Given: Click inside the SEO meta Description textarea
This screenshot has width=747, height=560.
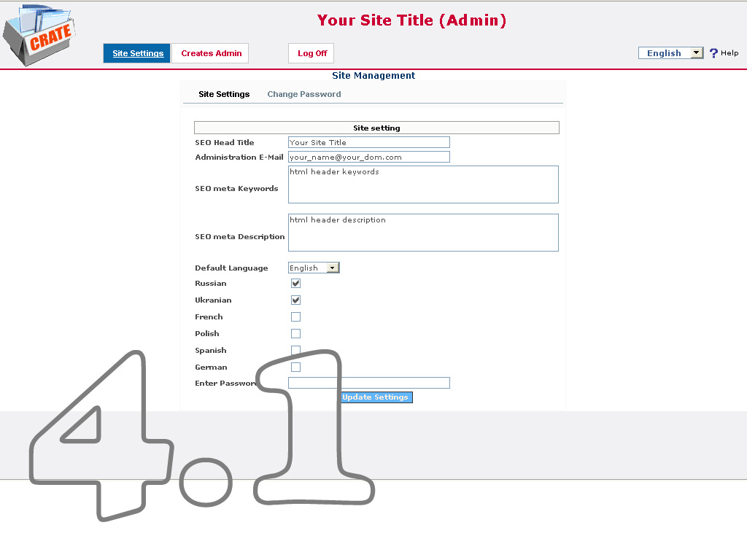Looking at the screenshot, I should point(423,233).
